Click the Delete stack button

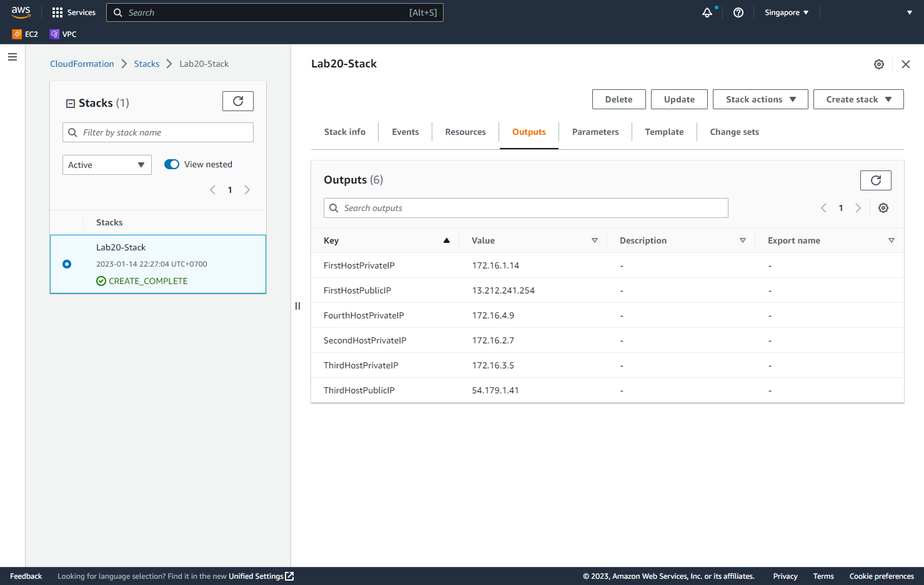point(619,99)
